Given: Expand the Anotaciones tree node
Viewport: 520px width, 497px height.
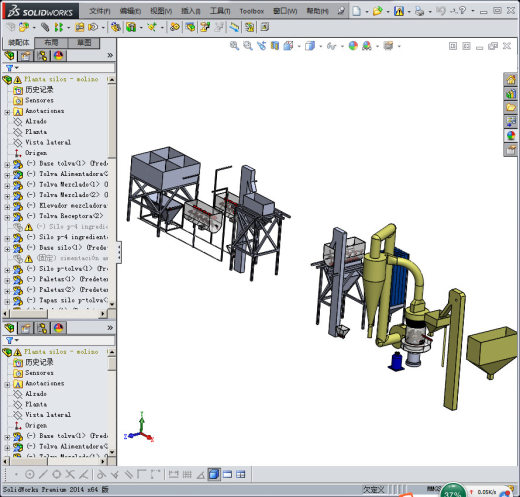Looking at the screenshot, I should coord(7,112).
